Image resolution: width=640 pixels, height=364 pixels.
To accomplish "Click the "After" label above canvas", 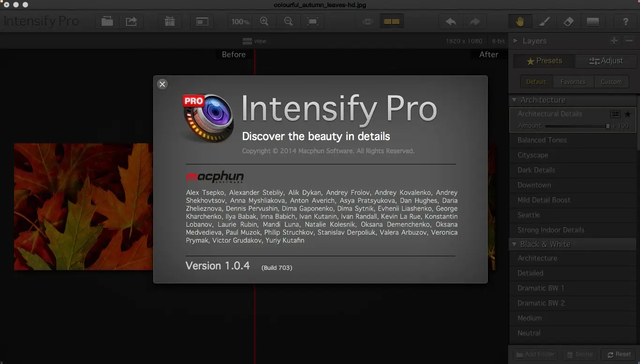I will pos(489,54).
